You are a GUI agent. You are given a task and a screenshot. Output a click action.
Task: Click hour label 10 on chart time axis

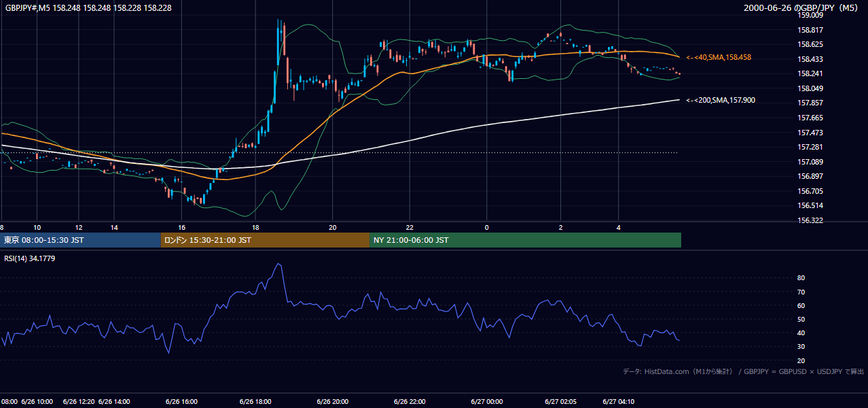coord(37,227)
